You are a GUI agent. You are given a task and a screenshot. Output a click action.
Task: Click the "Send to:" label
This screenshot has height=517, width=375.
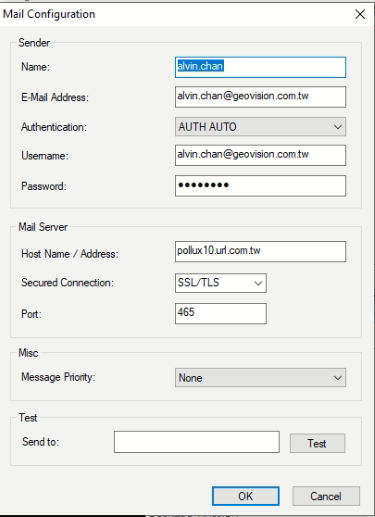point(40,442)
